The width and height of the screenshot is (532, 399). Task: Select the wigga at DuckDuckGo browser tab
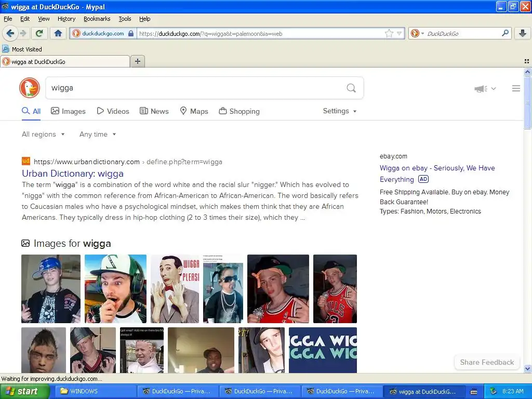click(65, 61)
